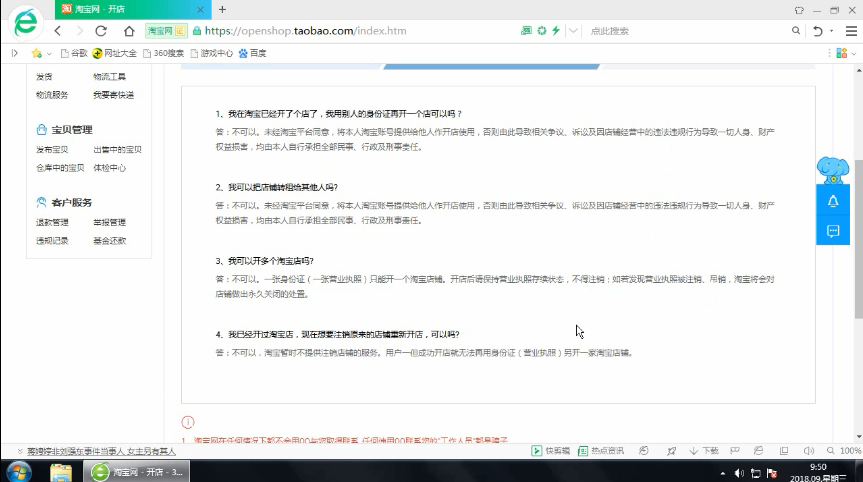Click the news ticker headline at bottom
This screenshot has height=482, width=863.
tap(101, 451)
